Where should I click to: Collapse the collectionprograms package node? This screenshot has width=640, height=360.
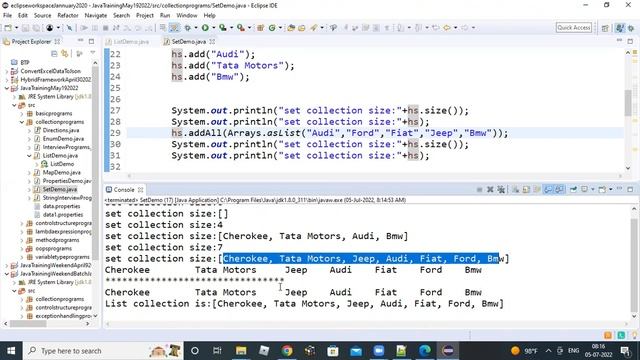(x=22, y=122)
